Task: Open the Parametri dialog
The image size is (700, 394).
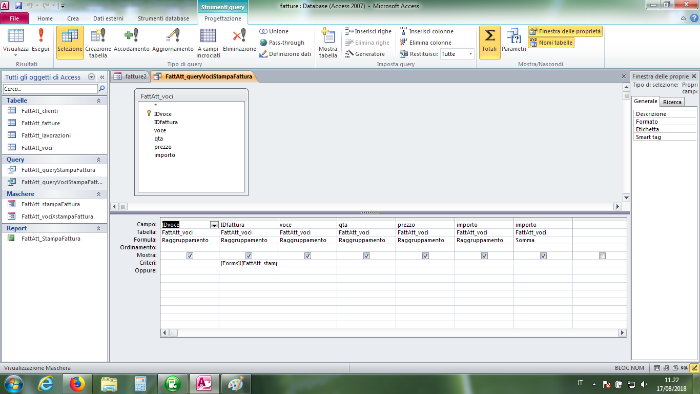Action: pyautogui.click(x=514, y=40)
